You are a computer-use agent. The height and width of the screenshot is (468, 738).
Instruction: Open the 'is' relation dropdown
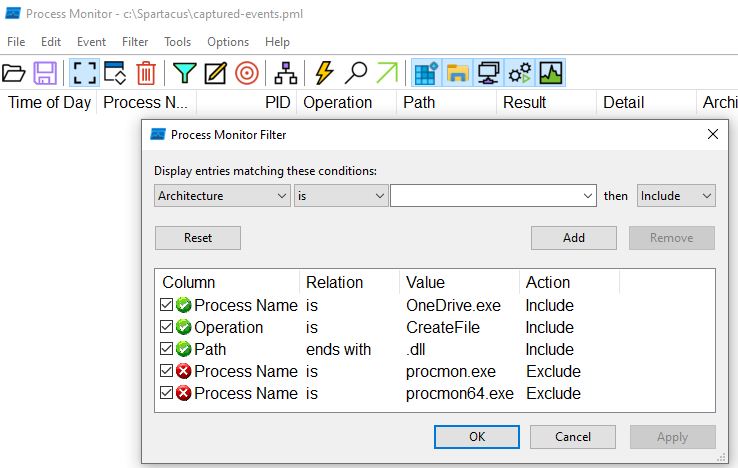coord(341,195)
